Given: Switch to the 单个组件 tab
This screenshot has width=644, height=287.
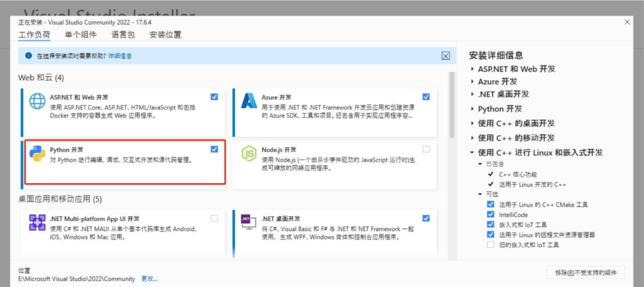Looking at the screenshot, I should 80,35.
